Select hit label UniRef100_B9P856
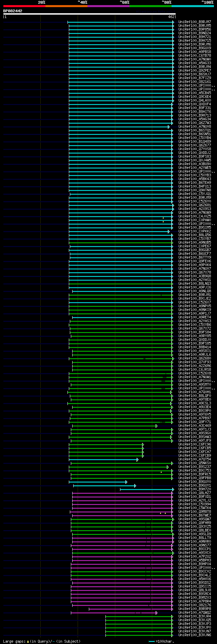This screenshot has height=644, width=217. pos(195,30)
